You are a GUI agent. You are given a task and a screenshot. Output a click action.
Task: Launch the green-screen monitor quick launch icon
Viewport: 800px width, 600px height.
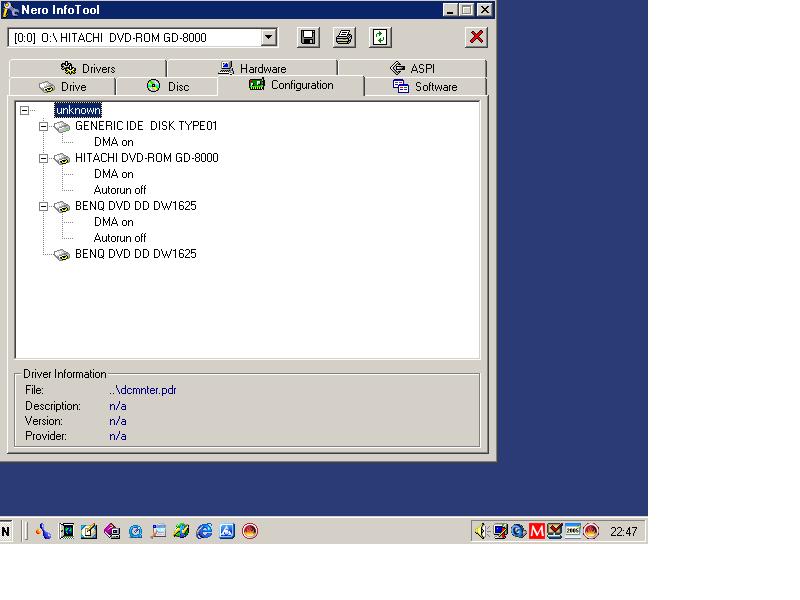(x=66, y=531)
